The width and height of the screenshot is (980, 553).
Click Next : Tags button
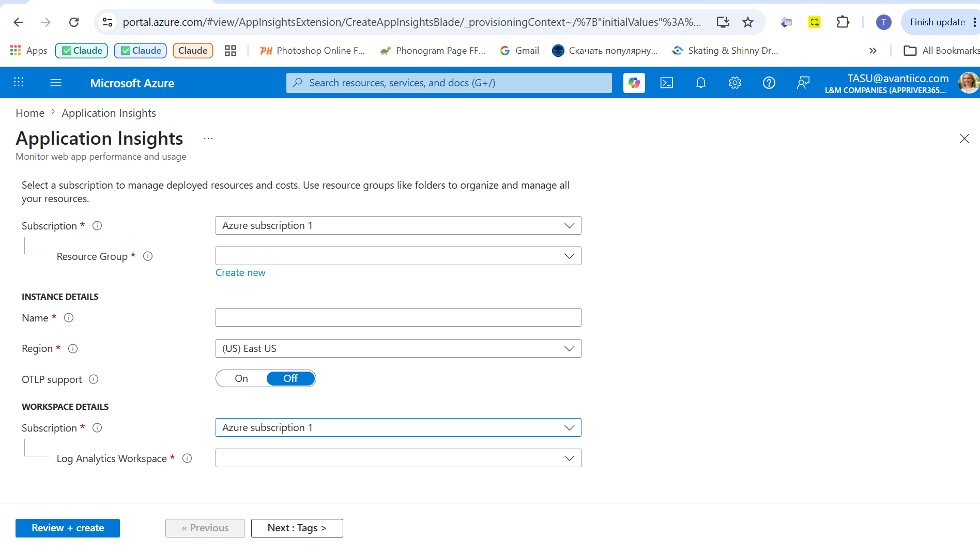click(x=297, y=528)
